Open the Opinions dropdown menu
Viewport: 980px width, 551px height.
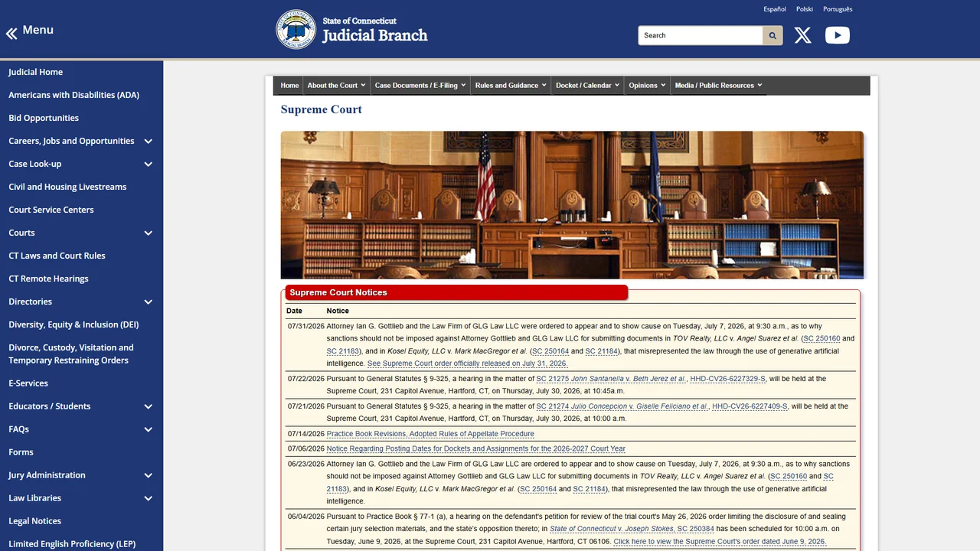pos(647,86)
